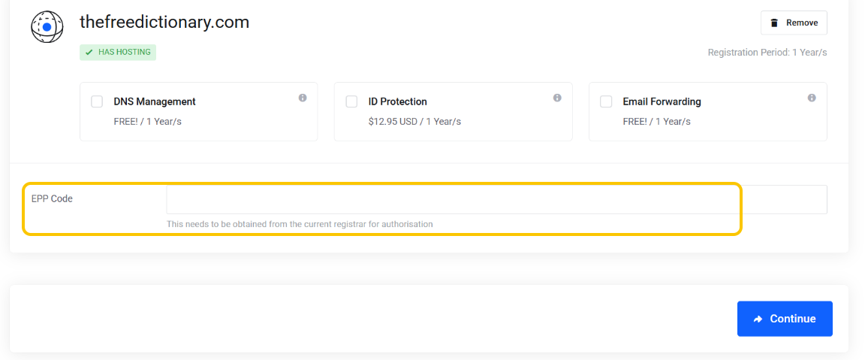This screenshot has width=868, height=360.
Task: Click the Email Forwarding info icon
Action: [x=812, y=98]
